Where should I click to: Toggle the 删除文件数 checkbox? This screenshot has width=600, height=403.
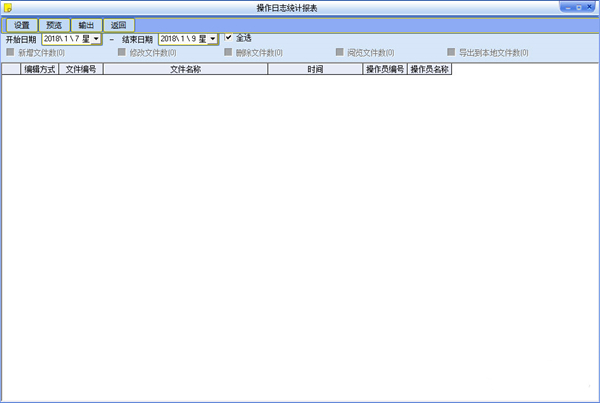tap(228, 51)
